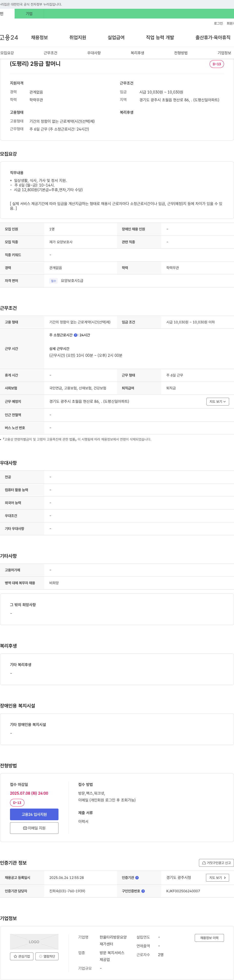234x980 pixels.
Task: Click the 이력서 text under 제출 서류
Action: [83, 821]
